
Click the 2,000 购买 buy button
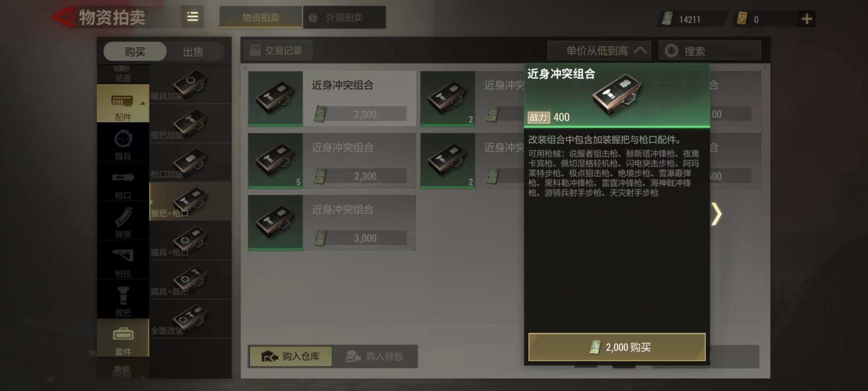tap(617, 347)
